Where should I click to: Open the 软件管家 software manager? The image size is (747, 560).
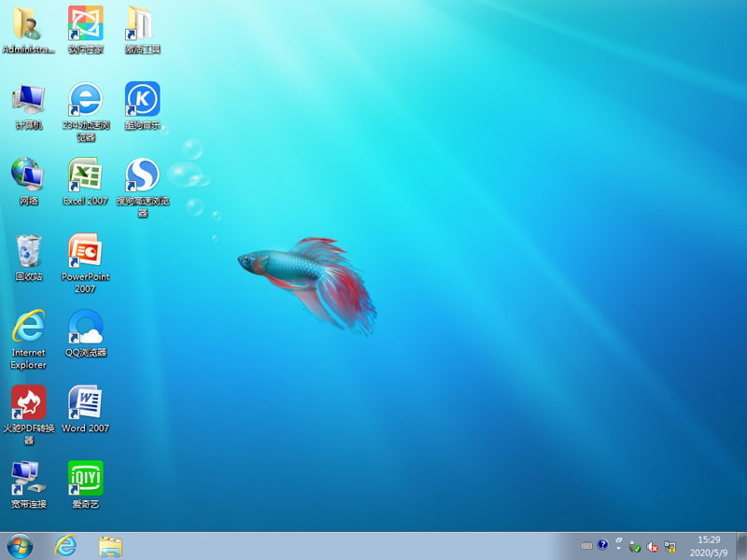click(85, 23)
